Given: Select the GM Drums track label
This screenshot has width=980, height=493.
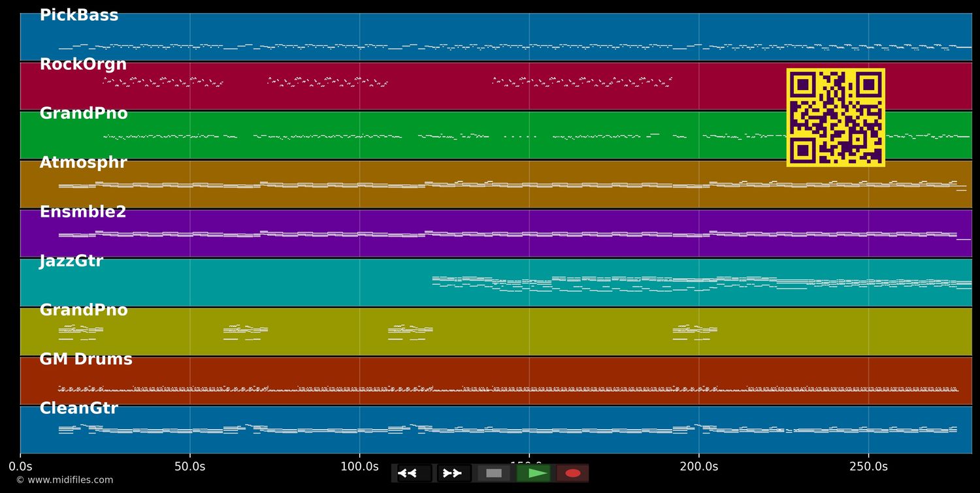Looking at the screenshot, I should tap(86, 359).
